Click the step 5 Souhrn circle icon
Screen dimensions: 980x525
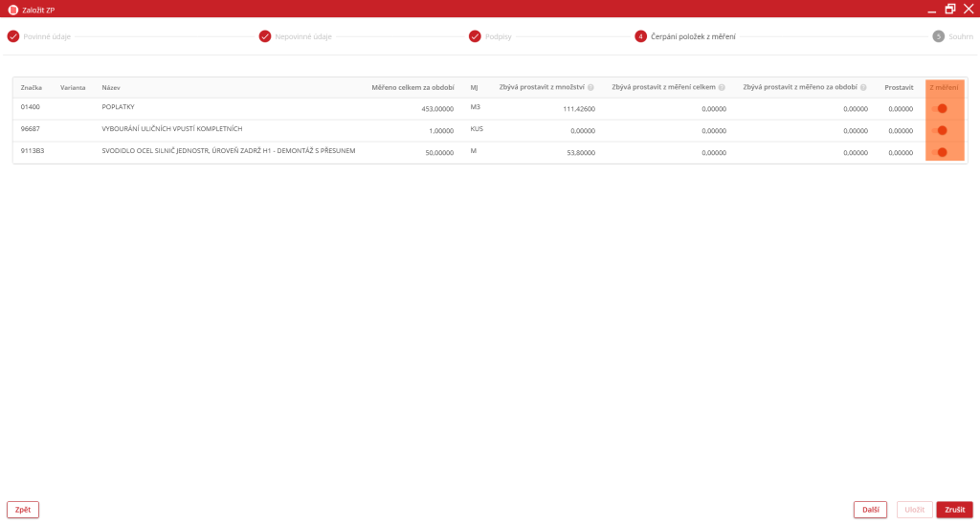[x=938, y=36]
